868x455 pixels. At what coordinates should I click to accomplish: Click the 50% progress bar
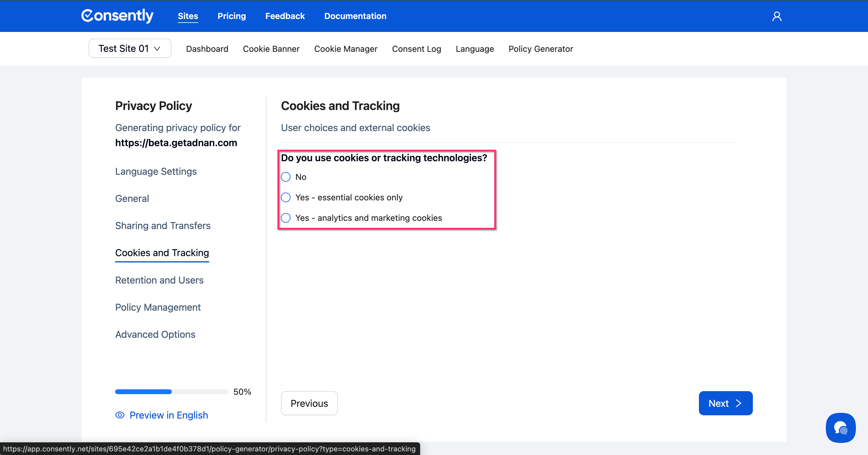click(x=171, y=392)
